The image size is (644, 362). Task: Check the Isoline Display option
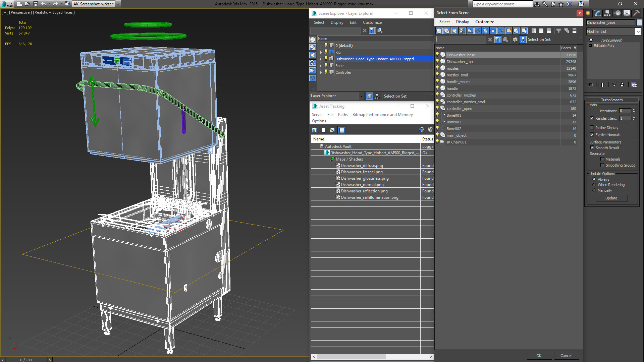592,128
